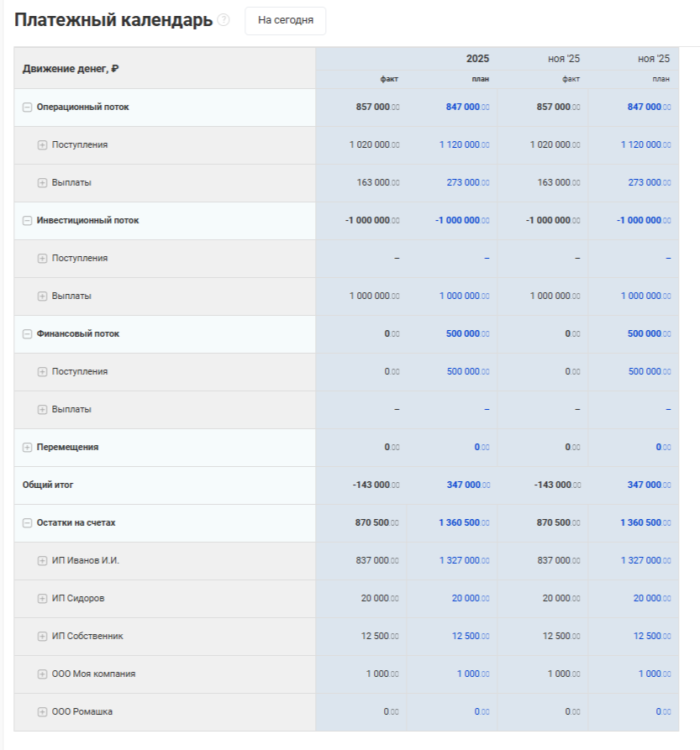Expand the ООО Ромашка row

tap(42, 712)
